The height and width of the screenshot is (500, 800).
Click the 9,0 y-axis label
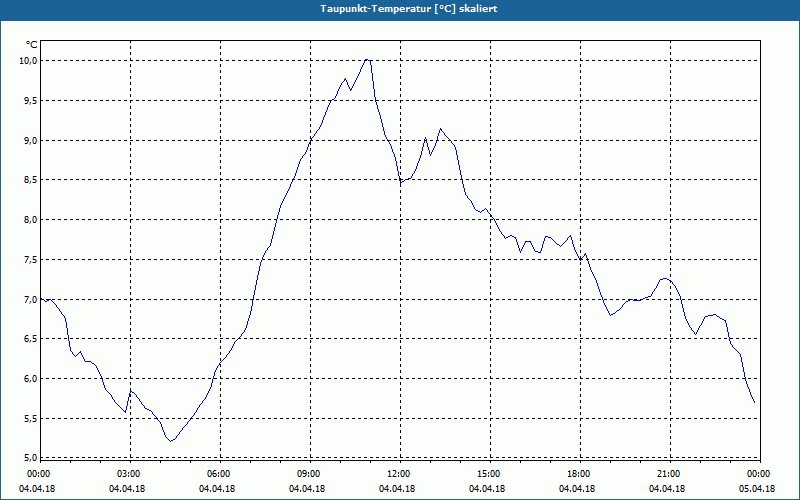coord(30,140)
